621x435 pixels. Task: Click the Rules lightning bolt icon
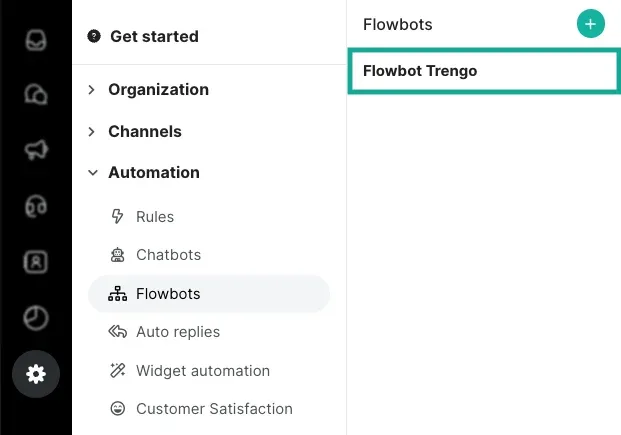[x=117, y=217]
